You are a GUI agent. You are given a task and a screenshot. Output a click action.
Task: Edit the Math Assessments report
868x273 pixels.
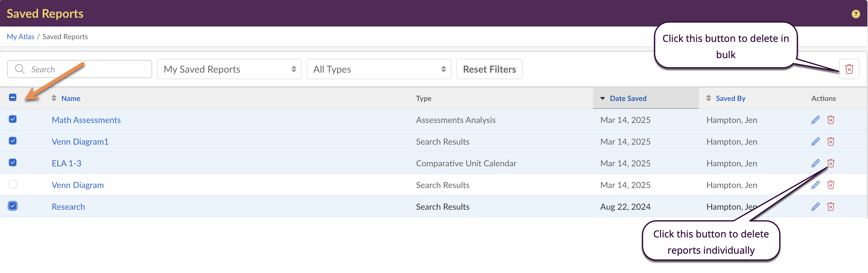[815, 120]
